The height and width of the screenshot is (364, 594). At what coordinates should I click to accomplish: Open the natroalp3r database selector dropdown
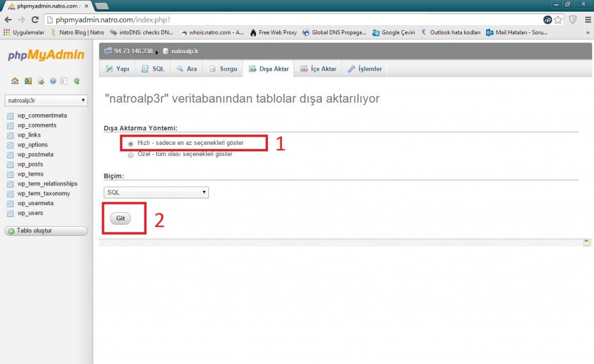[x=46, y=100]
